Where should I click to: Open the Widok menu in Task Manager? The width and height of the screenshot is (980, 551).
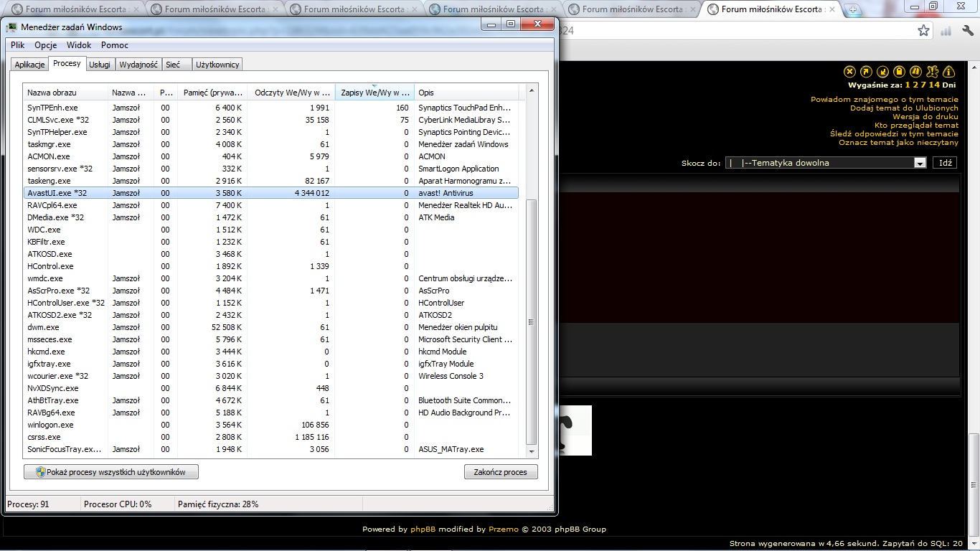(79, 45)
